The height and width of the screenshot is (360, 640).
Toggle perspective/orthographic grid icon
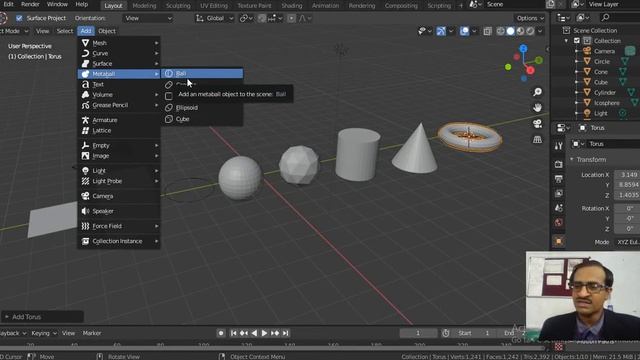[x=538, y=139]
